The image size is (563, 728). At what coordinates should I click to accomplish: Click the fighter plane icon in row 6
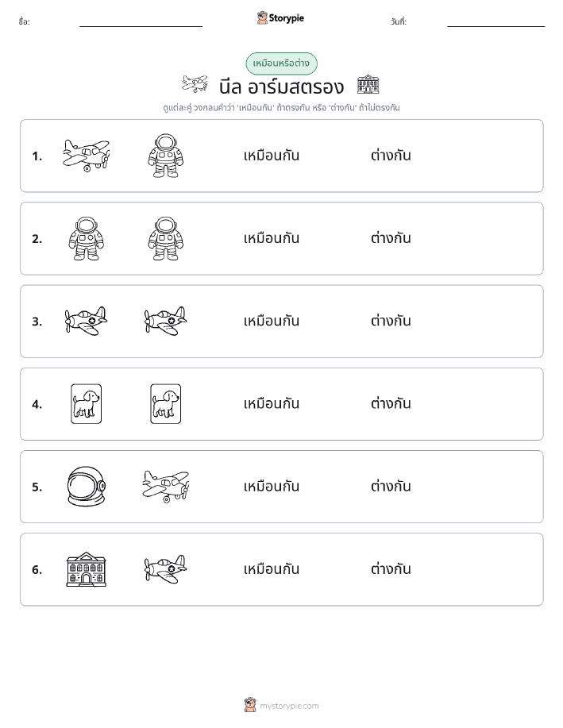tap(166, 569)
